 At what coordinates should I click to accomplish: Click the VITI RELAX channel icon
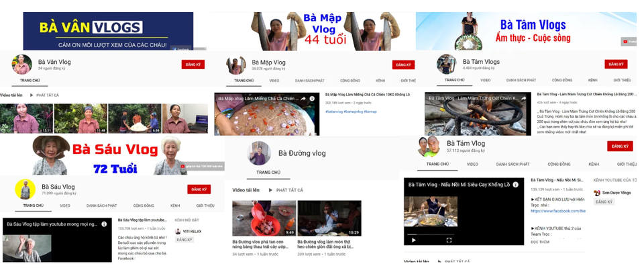click(178, 232)
